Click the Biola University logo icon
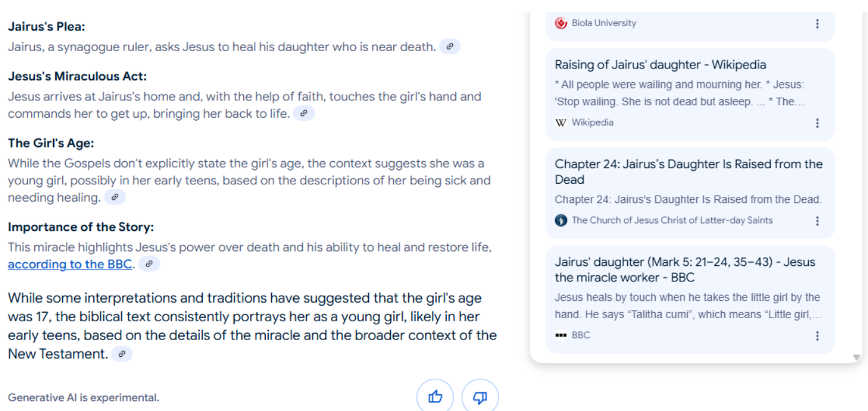The height and width of the screenshot is (411, 868). point(561,23)
